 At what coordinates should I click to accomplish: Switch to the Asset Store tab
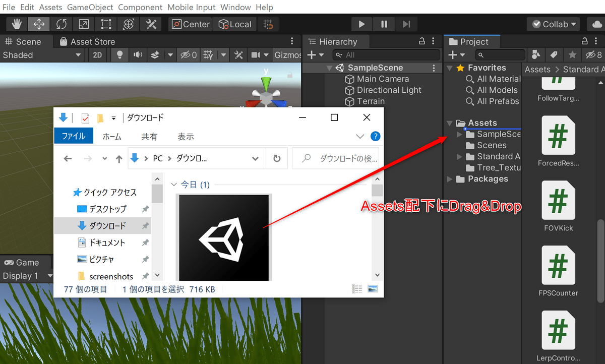(x=87, y=42)
